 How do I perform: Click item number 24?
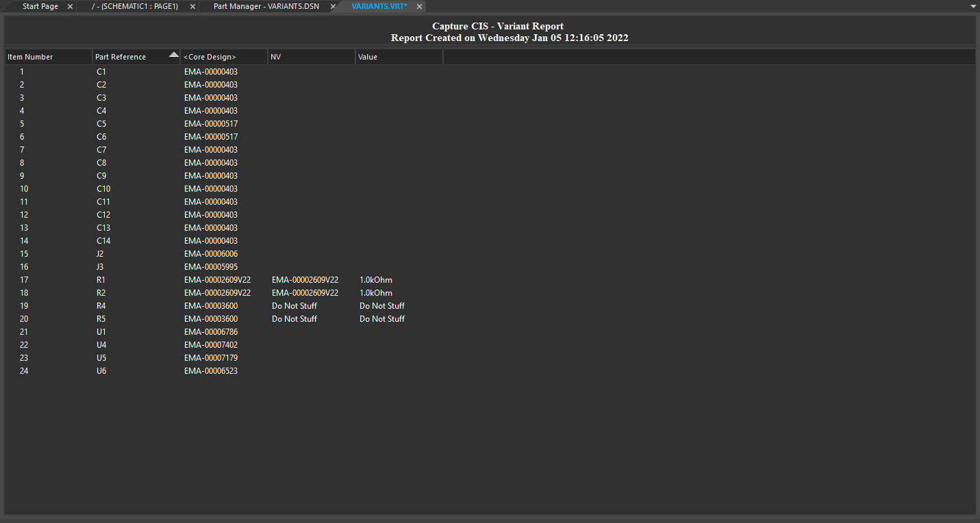tap(24, 370)
